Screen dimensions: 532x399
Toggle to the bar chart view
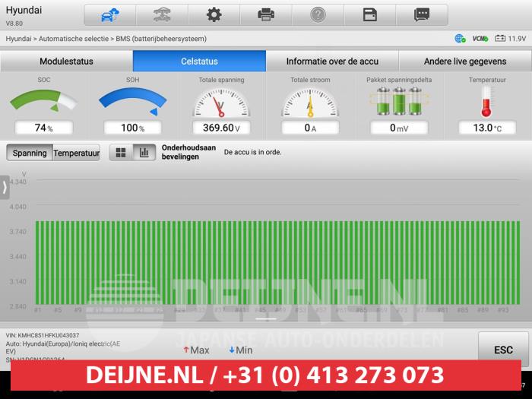143,153
